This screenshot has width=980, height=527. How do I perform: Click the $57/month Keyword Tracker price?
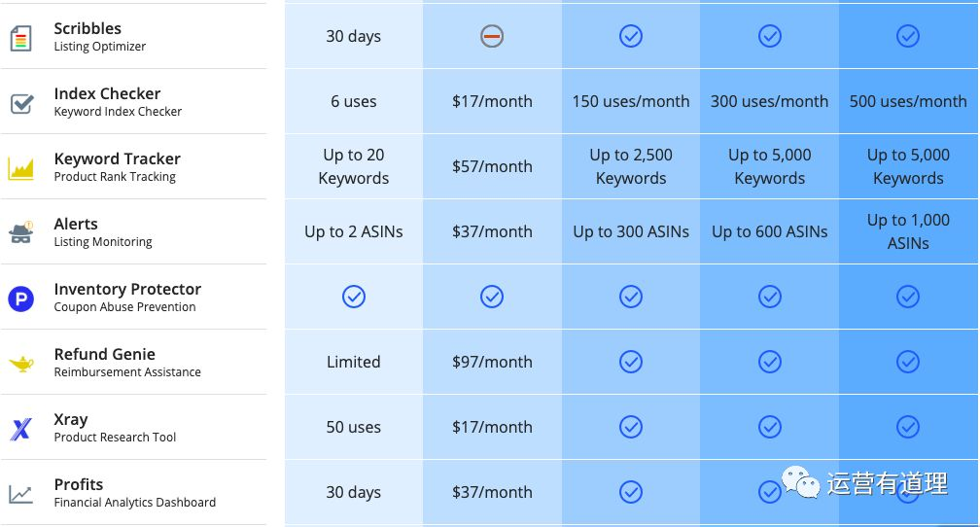(492, 166)
